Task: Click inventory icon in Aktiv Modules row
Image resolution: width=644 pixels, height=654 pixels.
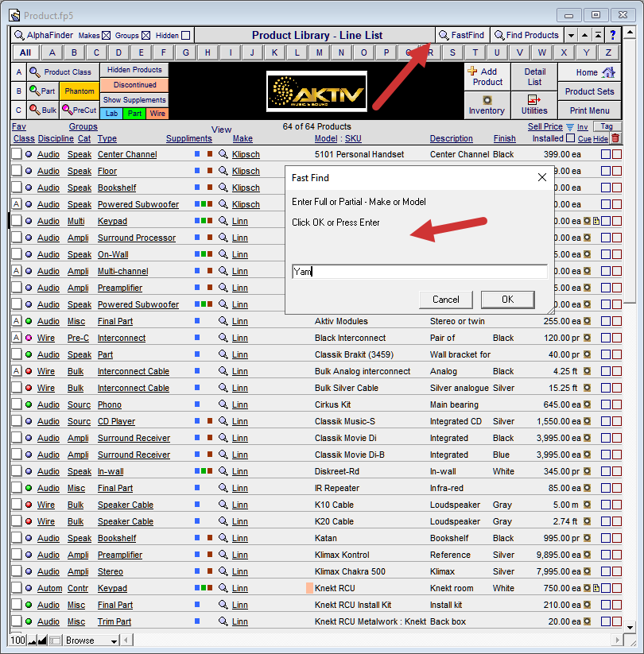Action: pyautogui.click(x=588, y=321)
